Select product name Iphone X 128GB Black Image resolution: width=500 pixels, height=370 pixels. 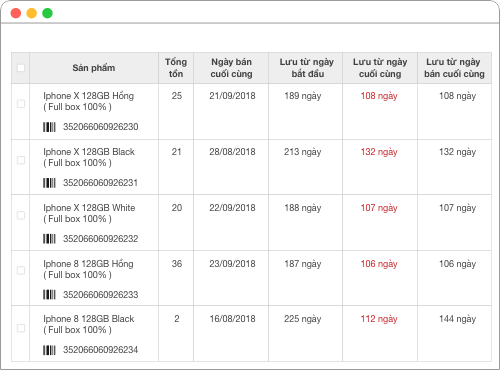coord(89,152)
